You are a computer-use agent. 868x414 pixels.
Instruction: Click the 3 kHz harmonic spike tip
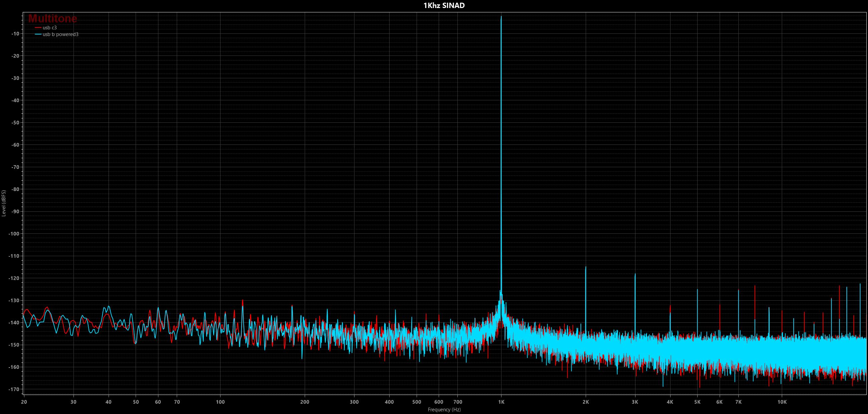(635, 274)
